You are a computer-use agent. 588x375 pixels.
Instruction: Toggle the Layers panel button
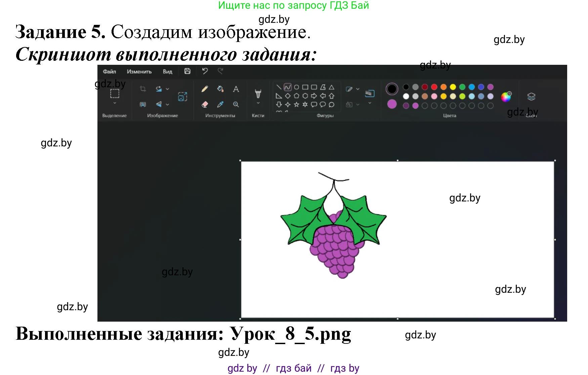click(531, 97)
